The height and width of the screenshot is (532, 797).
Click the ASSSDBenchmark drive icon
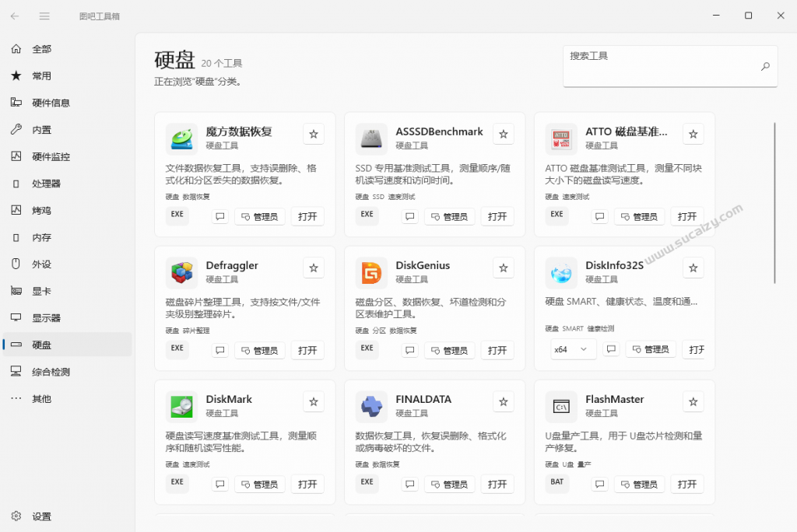click(371, 138)
